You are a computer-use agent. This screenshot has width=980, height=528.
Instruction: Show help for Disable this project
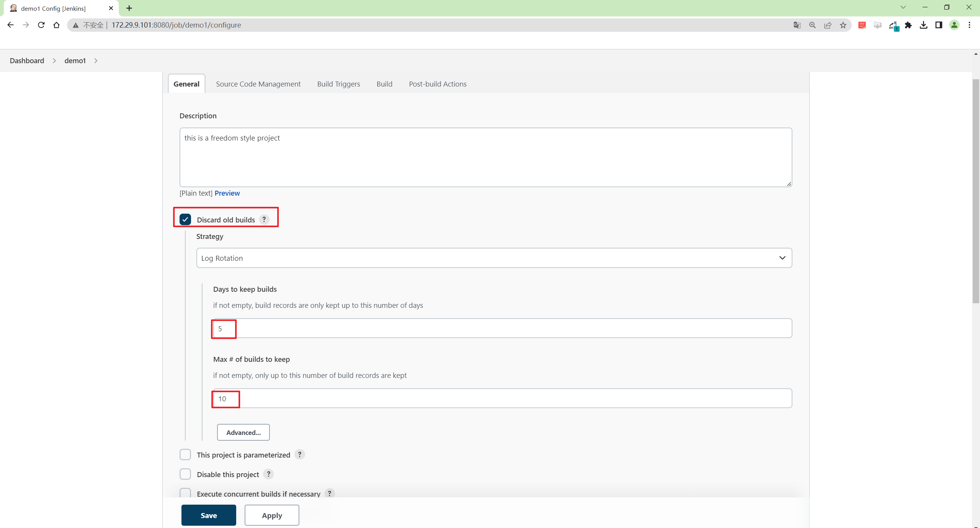coord(268,474)
